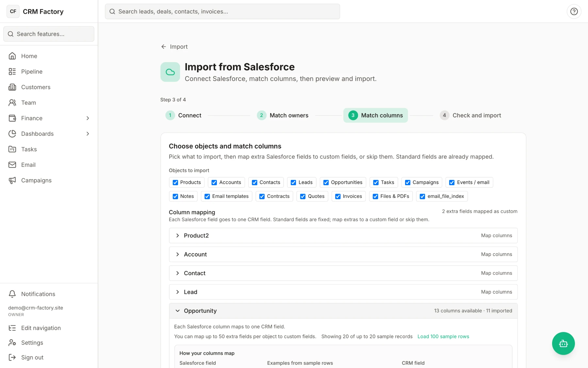Click the Notifications bell icon
This screenshot has width=588, height=368.
click(x=12, y=294)
